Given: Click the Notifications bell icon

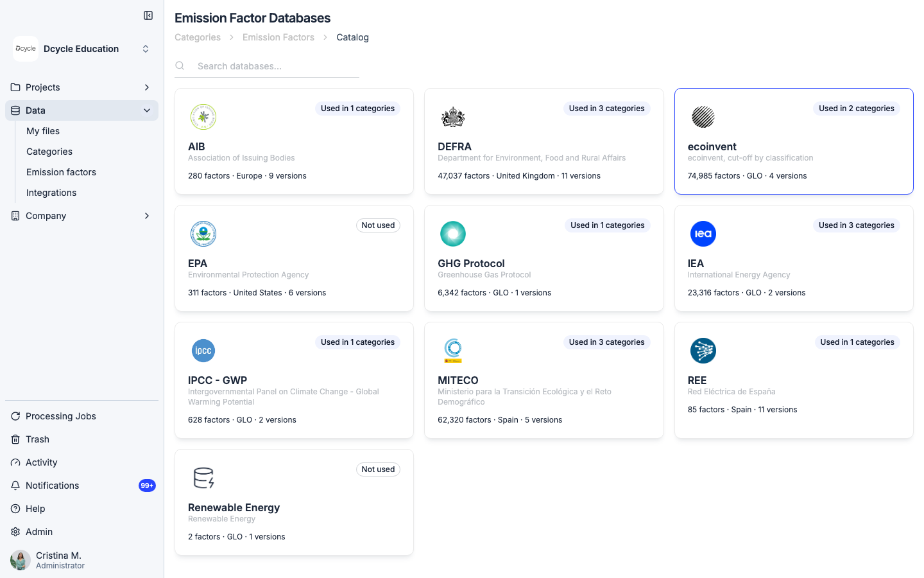Looking at the screenshot, I should [x=15, y=486].
